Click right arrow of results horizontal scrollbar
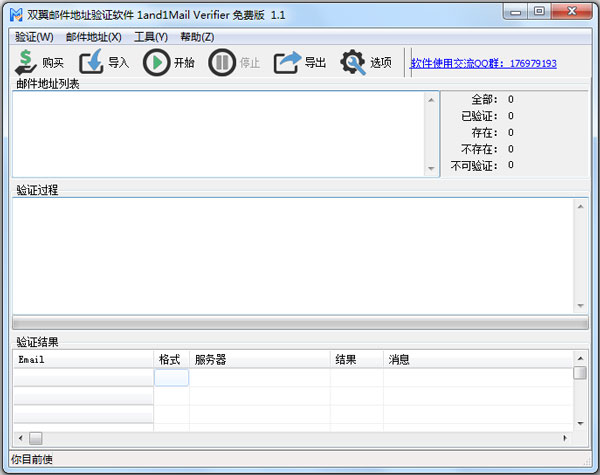600x475 pixels. pyautogui.click(x=566, y=438)
